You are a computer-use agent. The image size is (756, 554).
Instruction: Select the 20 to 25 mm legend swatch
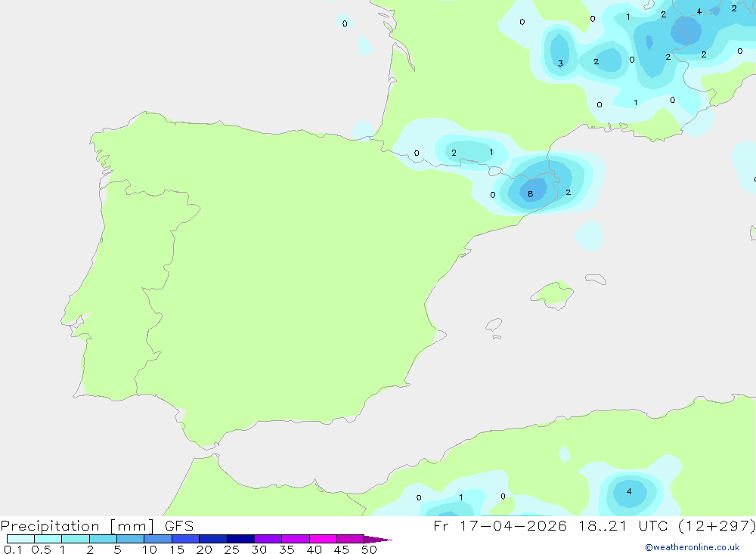pos(213,539)
